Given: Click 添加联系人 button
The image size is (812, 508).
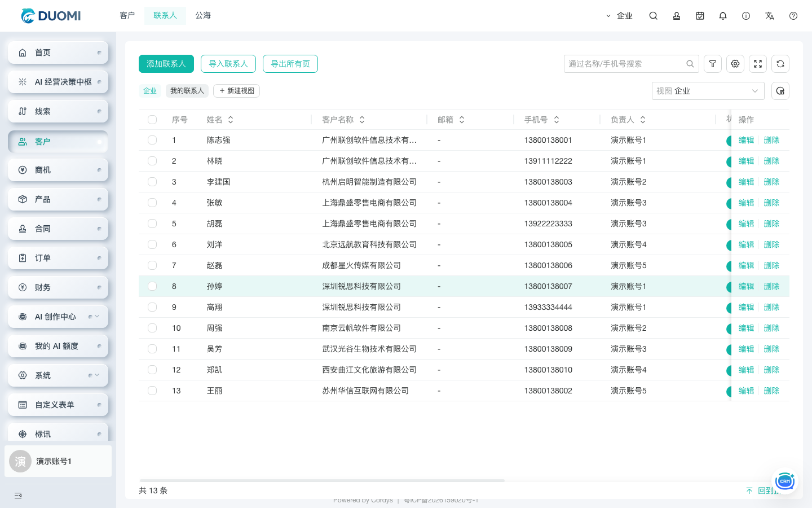Looking at the screenshot, I should [x=166, y=64].
